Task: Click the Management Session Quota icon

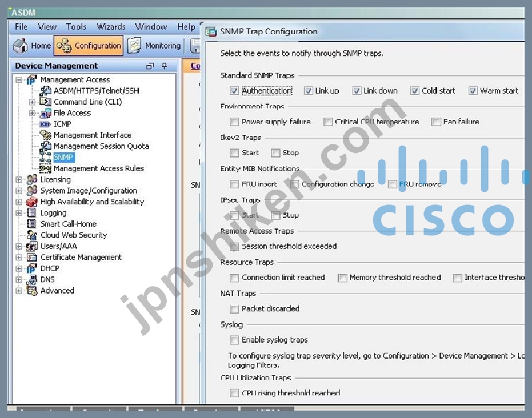Action: point(46,146)
